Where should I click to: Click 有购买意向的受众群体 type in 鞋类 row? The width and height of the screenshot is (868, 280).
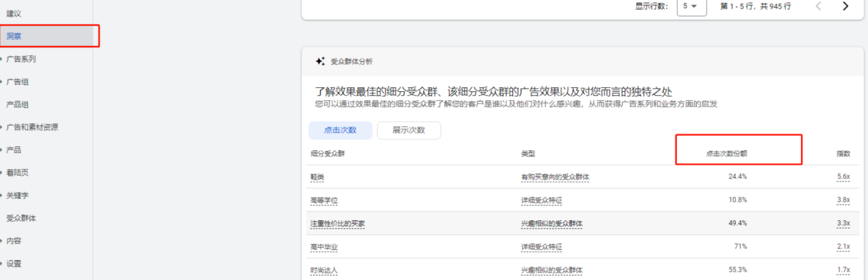coord(556,177)
